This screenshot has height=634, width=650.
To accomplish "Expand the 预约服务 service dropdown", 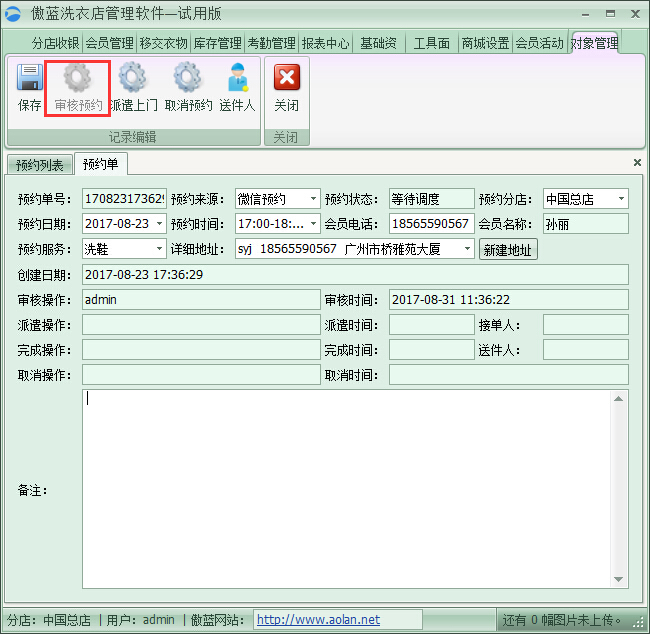I will tap(159, 249).
